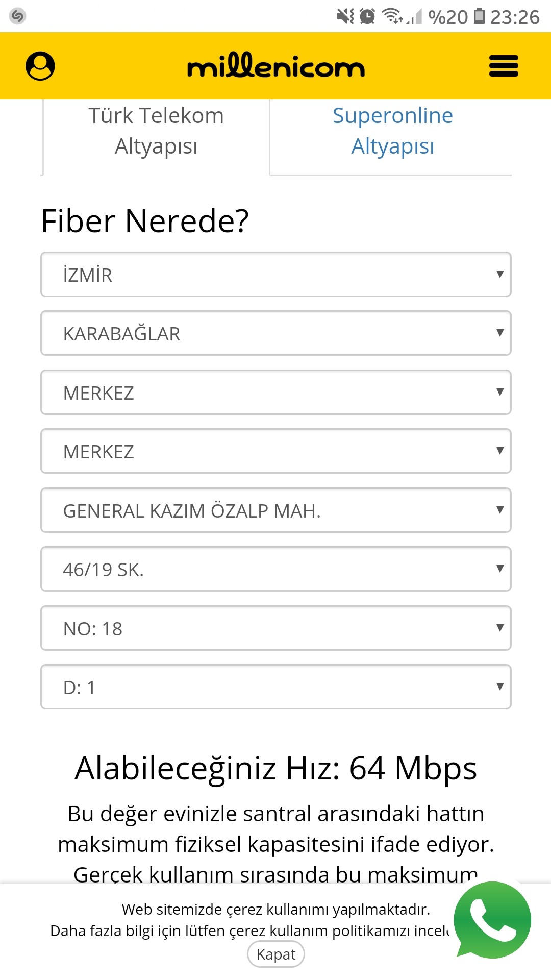Tap the muted sound status icon

345,16
